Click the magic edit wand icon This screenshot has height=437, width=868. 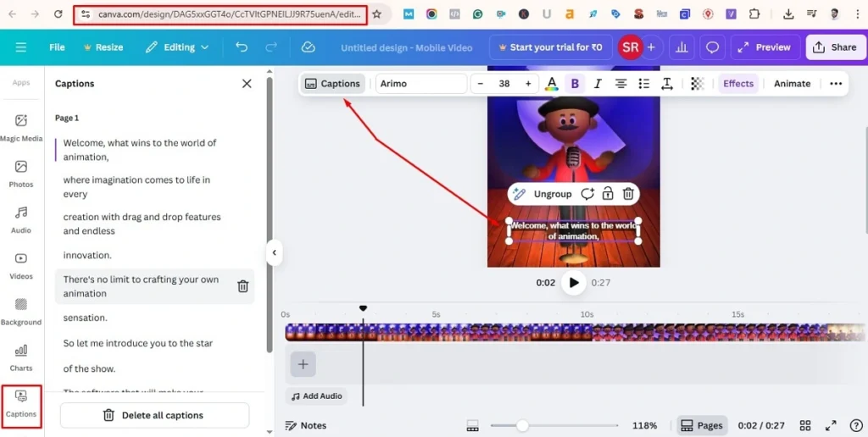(519, 194)
